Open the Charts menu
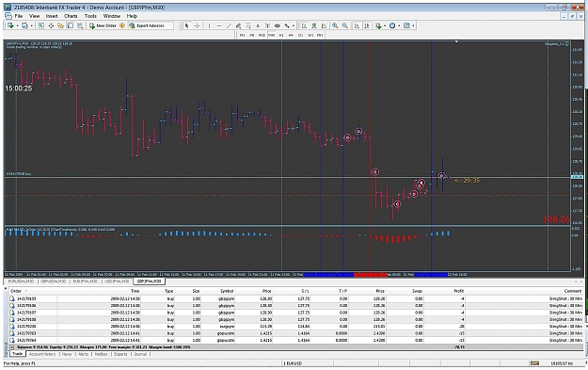Viewport: 588px width, 370px height. tap(71, 16)
